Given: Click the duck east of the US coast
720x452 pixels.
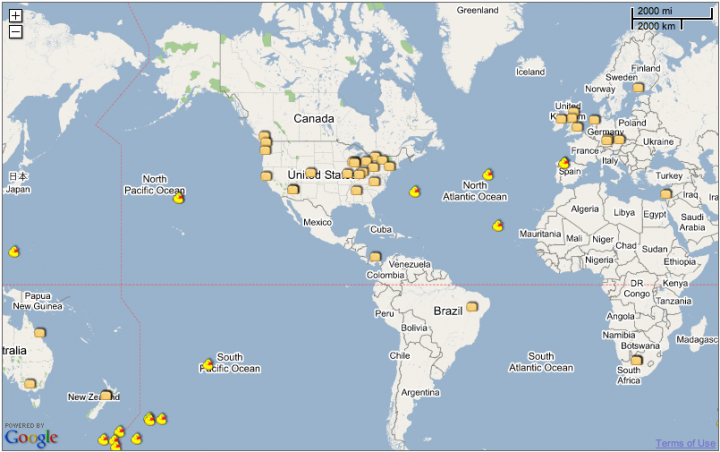Looking at the screenshot, I should (415, 191).
